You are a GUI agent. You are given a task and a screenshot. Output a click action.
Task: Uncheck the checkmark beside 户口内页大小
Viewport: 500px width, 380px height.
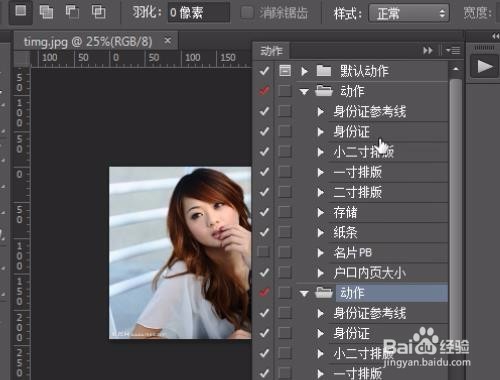(x=264, y=273)
